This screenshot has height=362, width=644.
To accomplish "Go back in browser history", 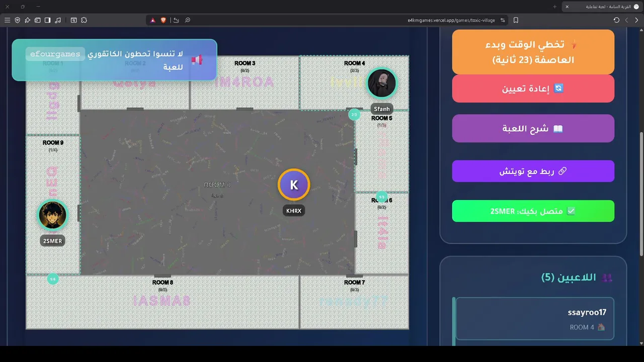I will click(636, 20).
